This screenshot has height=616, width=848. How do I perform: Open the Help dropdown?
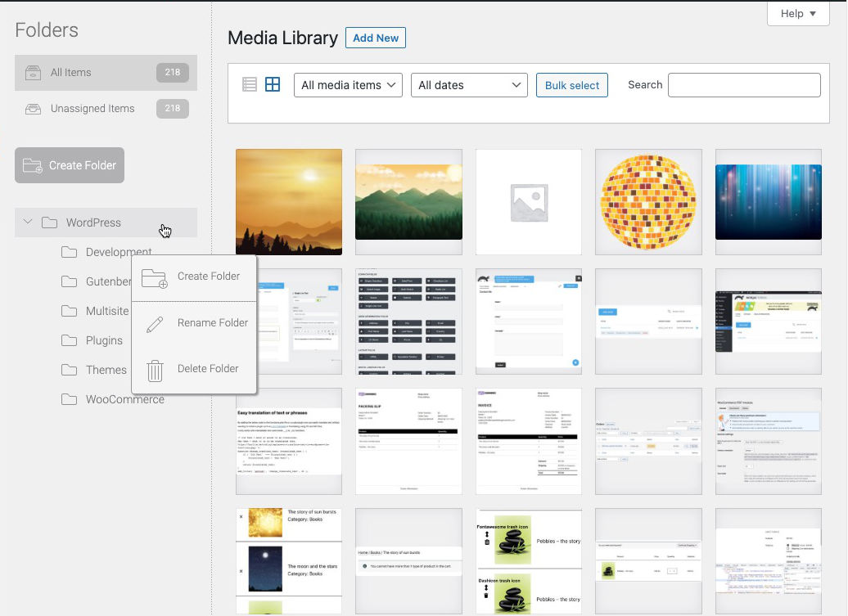coord(797,13)
